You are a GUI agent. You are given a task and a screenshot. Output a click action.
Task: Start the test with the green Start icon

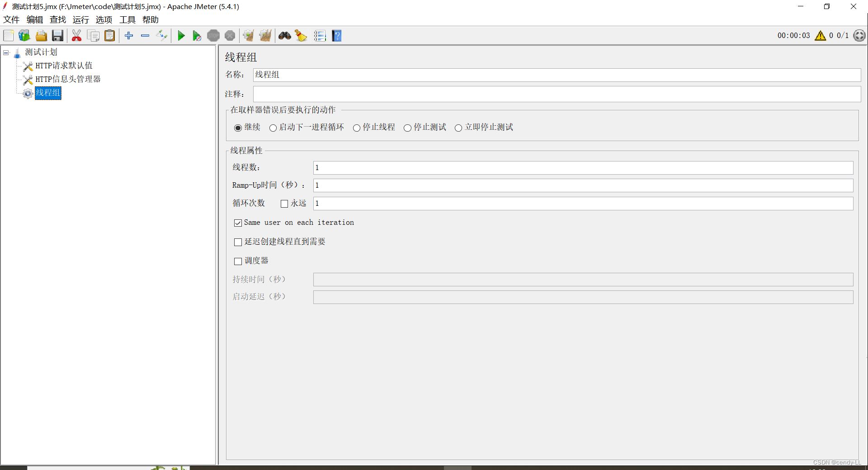click(x=181, y=35)
